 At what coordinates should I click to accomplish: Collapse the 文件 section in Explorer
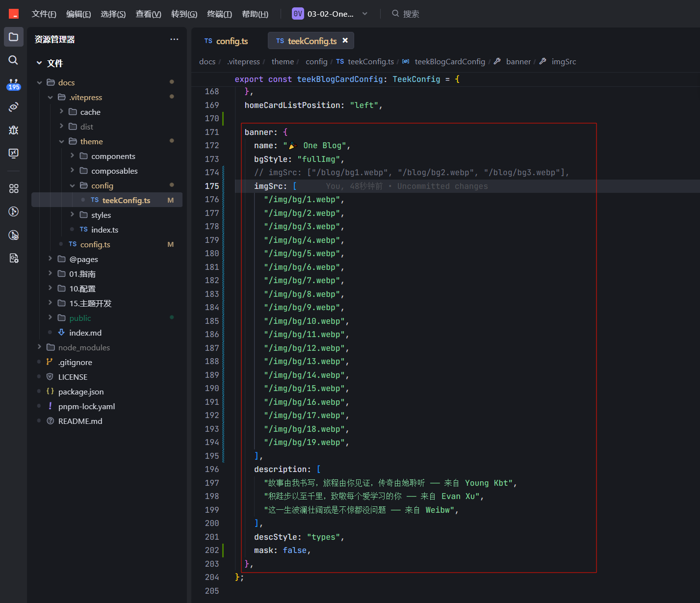tap(39, 63)
